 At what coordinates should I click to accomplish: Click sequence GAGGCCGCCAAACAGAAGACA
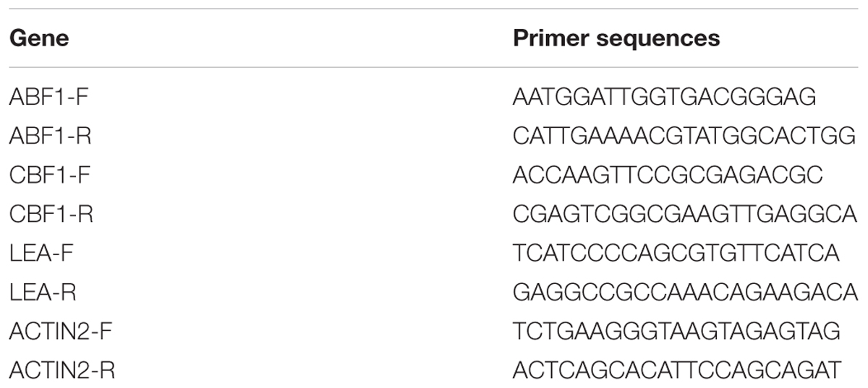pos(685,293)
